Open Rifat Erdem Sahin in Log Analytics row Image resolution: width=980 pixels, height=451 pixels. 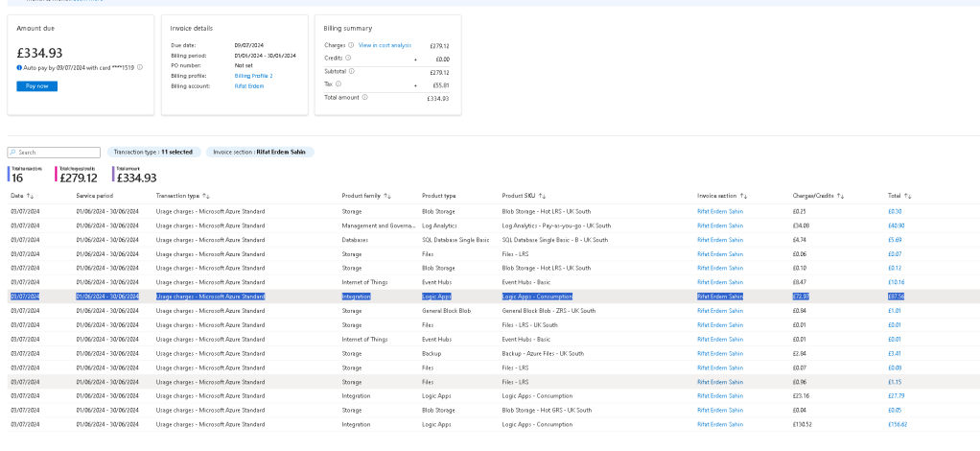[720, 225]
